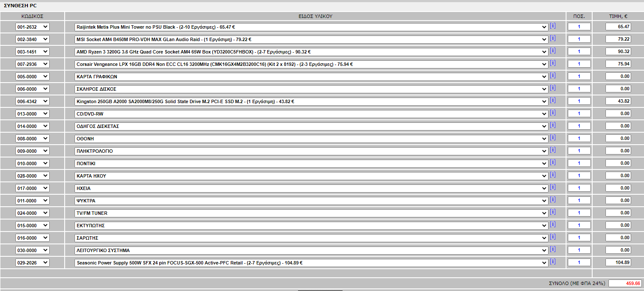Open the Raijintek Metis Plus case dropdown

[311, 27]
